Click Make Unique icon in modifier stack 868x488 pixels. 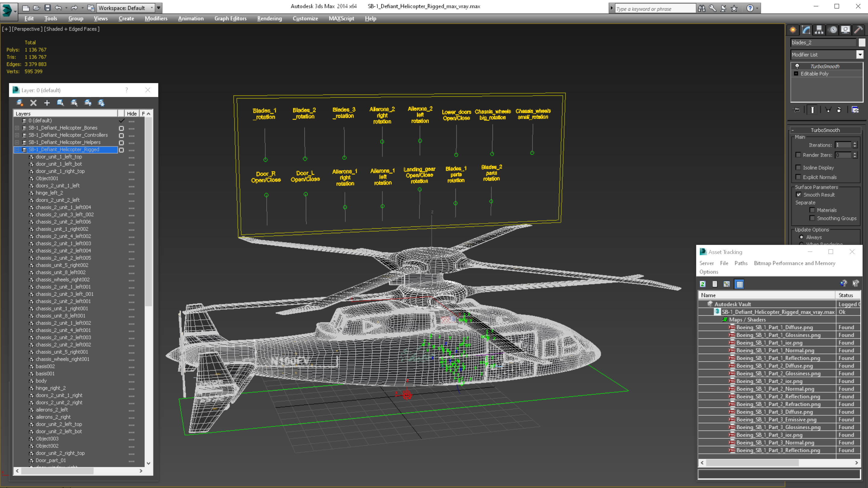point(828,110)
